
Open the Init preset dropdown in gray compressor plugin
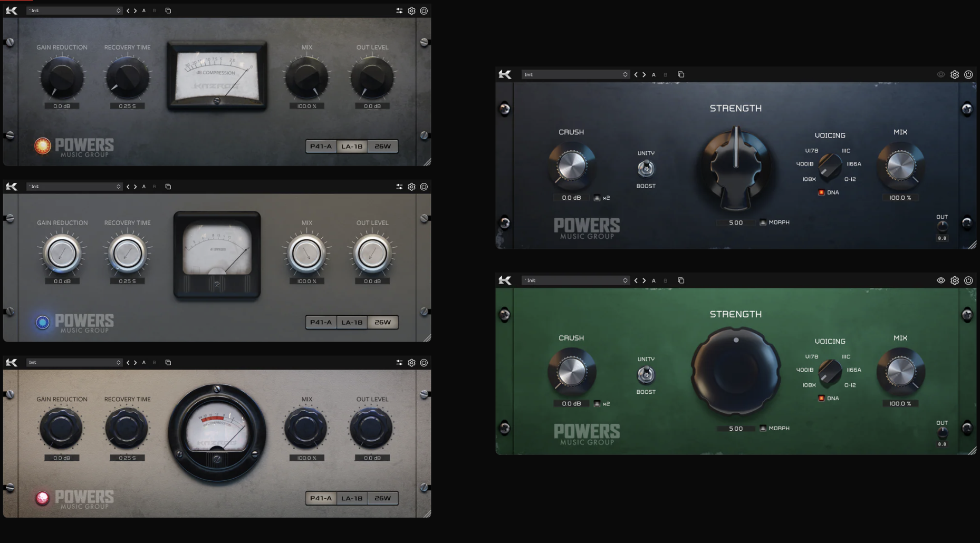pos(74,187)
